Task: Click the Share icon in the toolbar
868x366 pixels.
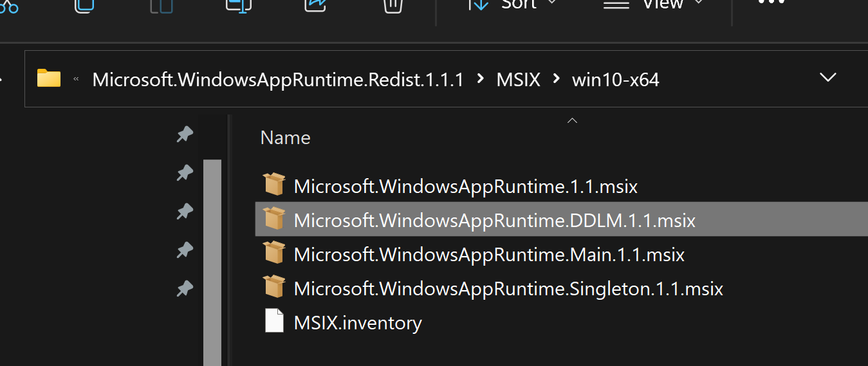Action: point(316,5)
